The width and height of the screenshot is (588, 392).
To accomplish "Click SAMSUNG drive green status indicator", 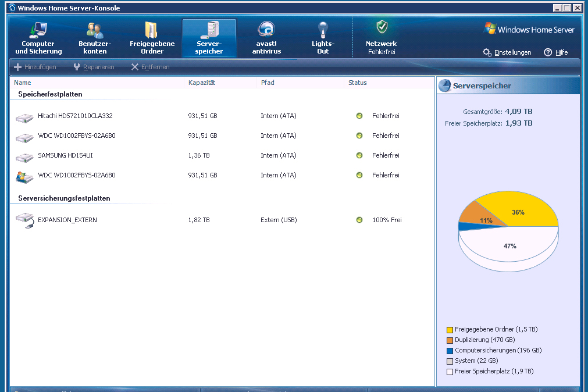I will 359,155.
